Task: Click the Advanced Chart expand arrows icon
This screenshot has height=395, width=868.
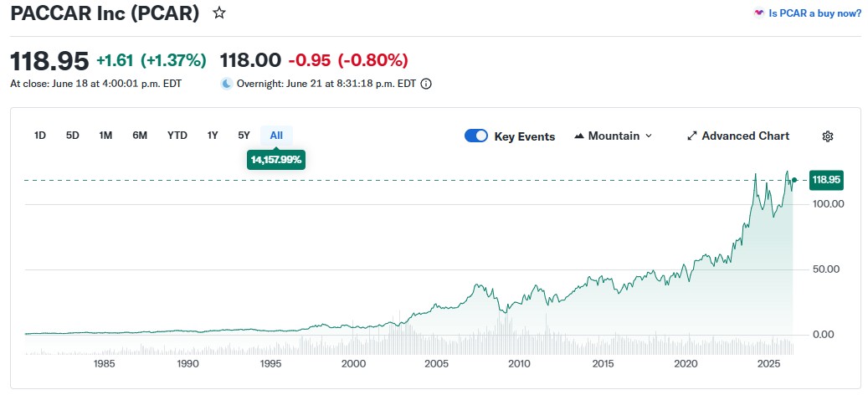Action: pyautogui.click(x=692, y=136)
